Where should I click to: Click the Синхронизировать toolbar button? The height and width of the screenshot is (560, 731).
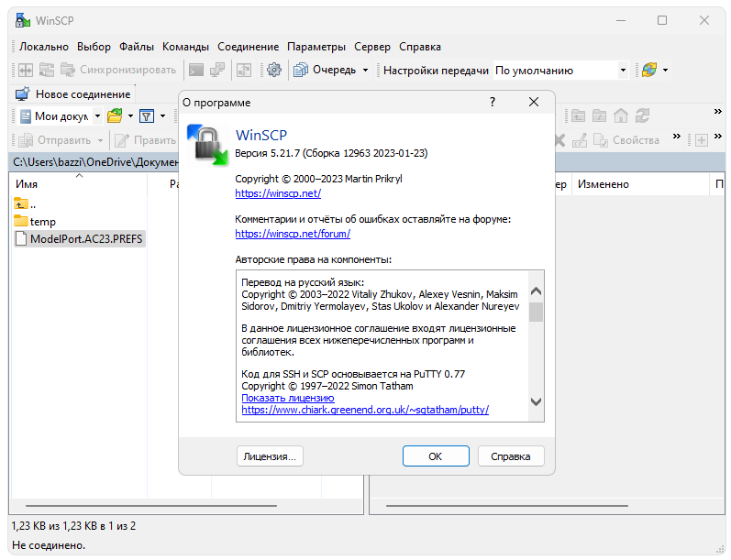[118, 70]
